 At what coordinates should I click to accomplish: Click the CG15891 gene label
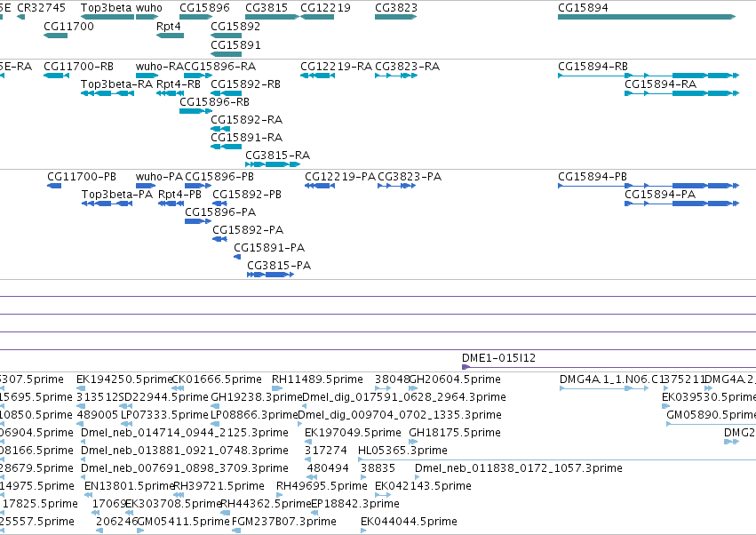(x=235, y=44)
